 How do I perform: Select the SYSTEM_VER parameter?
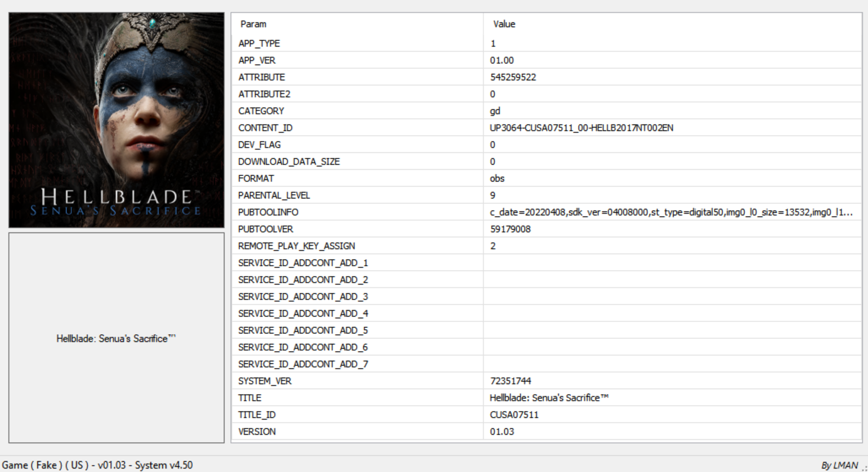click(265, 381)
